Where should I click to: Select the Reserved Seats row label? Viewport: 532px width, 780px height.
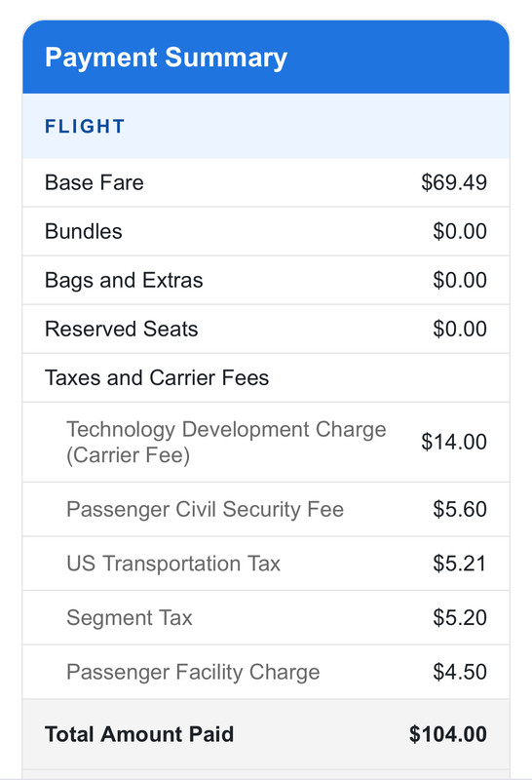pos(122,329)
